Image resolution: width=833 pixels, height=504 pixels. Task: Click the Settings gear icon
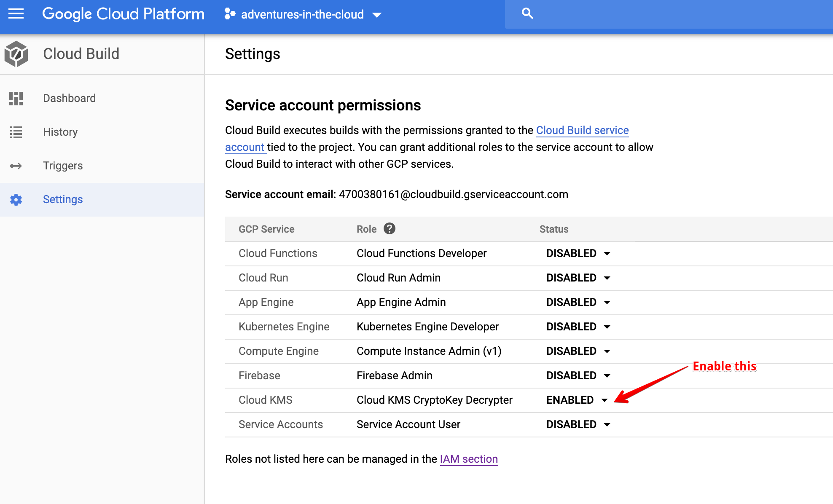[x=16, y=199]
